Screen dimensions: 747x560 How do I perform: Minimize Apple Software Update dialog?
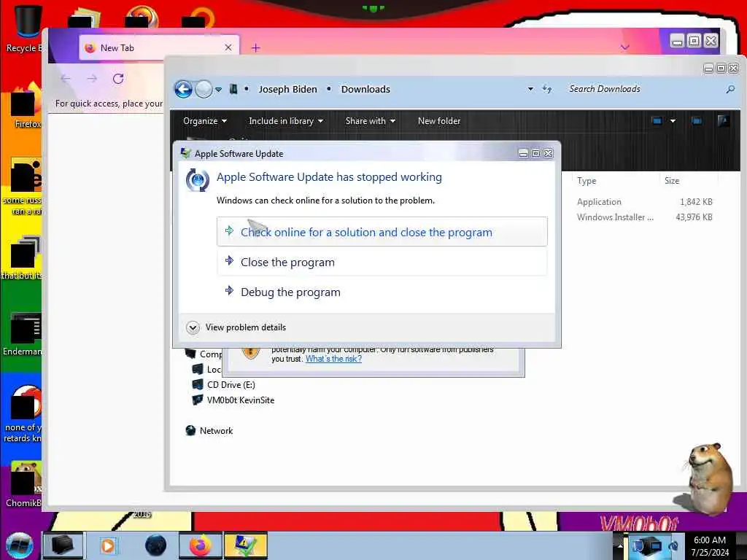523,153
